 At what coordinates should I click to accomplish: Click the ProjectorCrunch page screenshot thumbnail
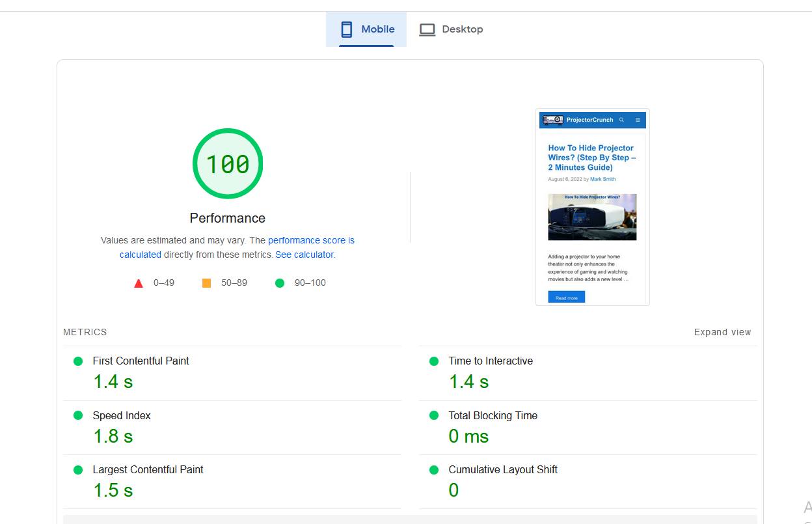tap(592, 206)
